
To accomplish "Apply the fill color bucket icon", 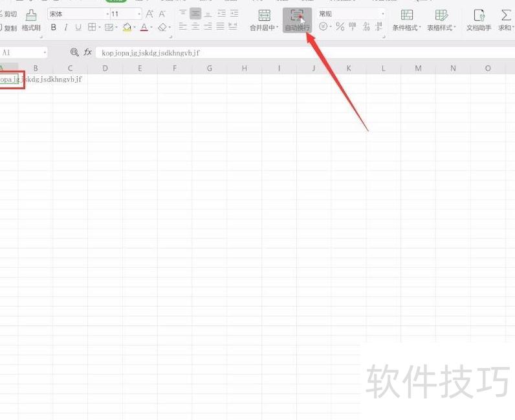I will (127, 27).
